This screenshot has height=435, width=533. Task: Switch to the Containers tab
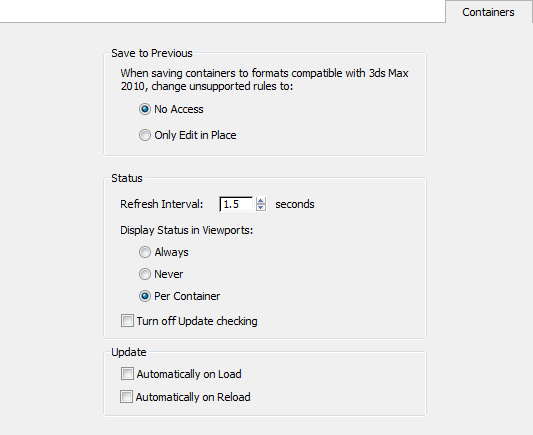(488, 12)
